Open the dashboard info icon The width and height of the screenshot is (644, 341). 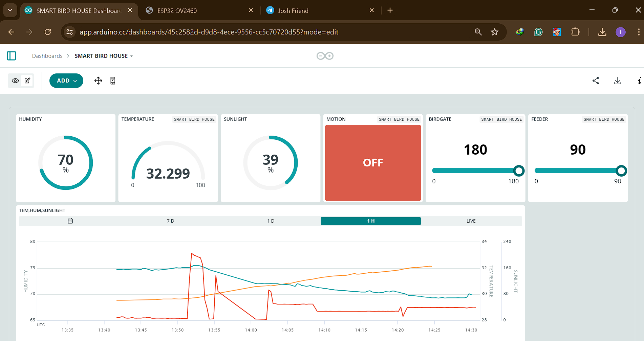coord(639,81)
